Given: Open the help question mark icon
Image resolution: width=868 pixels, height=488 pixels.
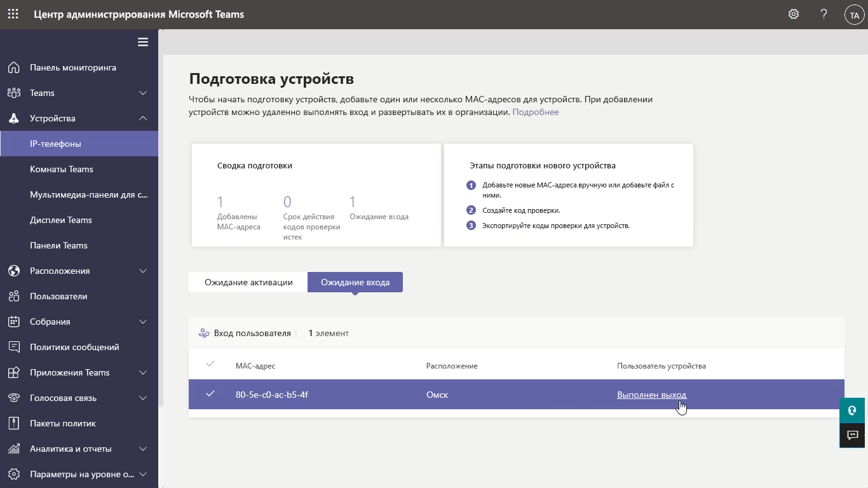Looking at the screenshot, I should (x=824, y=14).
